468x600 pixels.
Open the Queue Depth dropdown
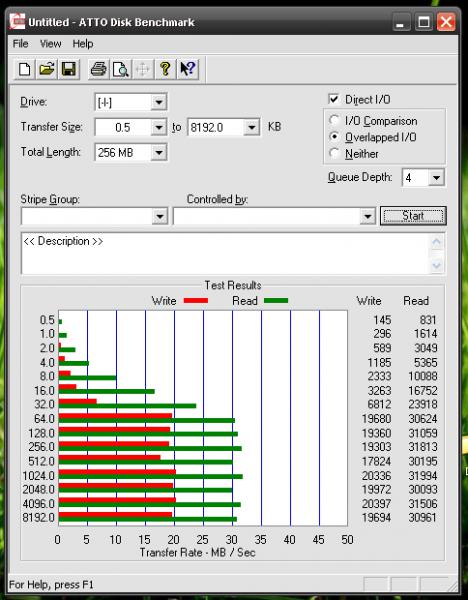point(436,178)
